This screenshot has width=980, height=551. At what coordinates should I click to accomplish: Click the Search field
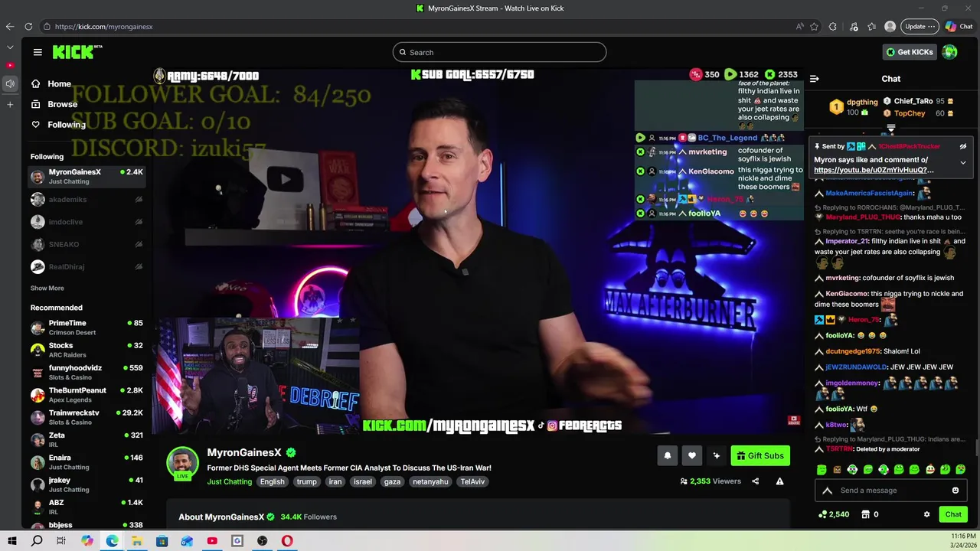499,52
